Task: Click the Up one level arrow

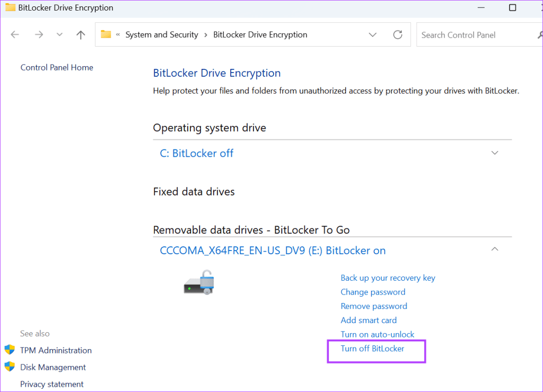Action: tap(81, 35)
